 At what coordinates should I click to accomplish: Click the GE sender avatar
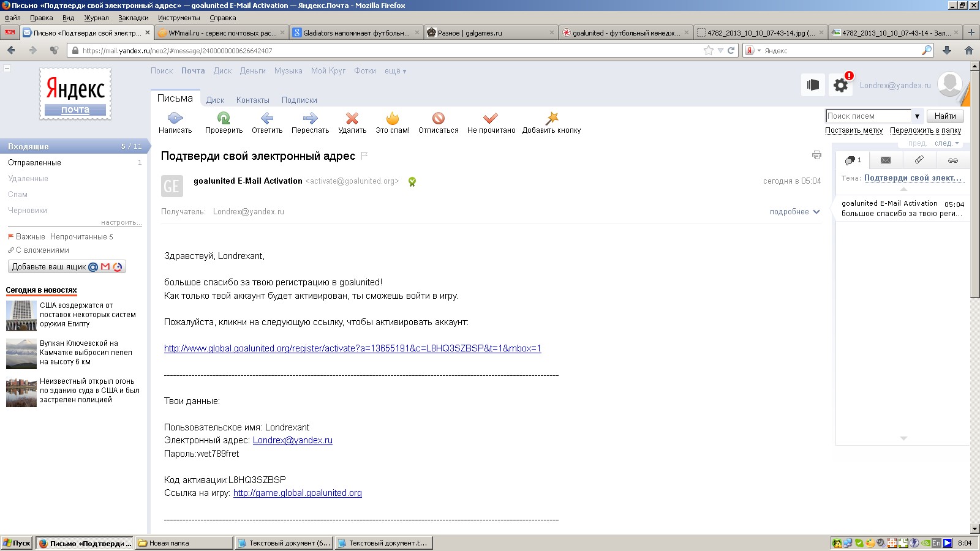[172, 186]
